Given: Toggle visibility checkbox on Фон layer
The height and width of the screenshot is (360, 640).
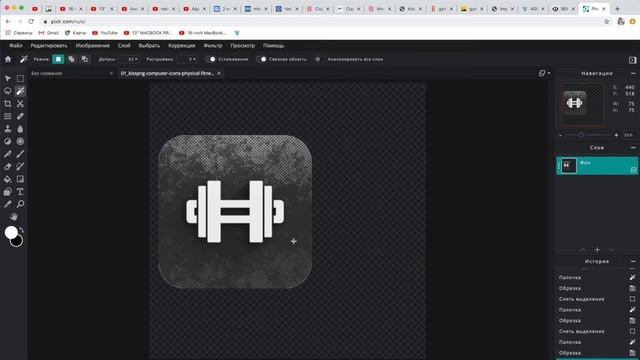Looking at the screenshot, I should (x=633, y=170).
